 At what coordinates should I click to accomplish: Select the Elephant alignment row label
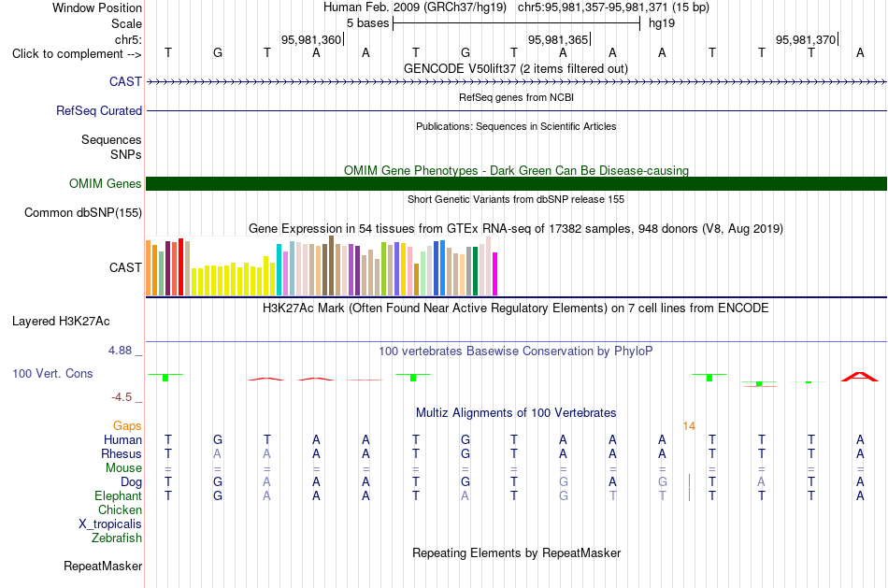click(x=118, y=495)
